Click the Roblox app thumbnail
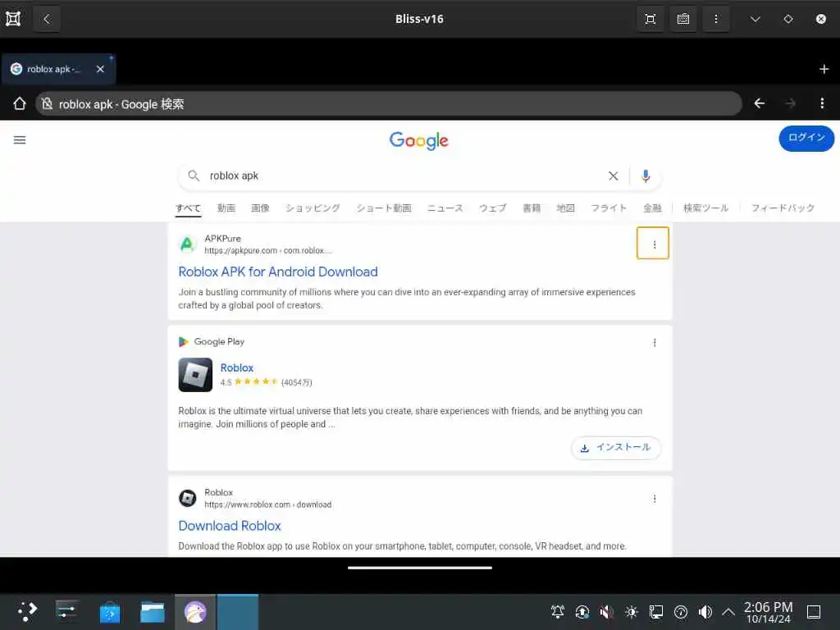The height and width of the screenshot is (630, 840). (195, 374)
